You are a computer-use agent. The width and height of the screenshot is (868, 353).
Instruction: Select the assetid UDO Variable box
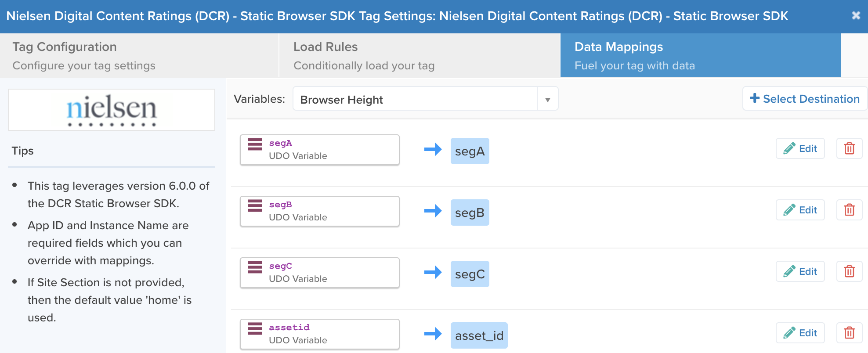(x=320, y=334)
